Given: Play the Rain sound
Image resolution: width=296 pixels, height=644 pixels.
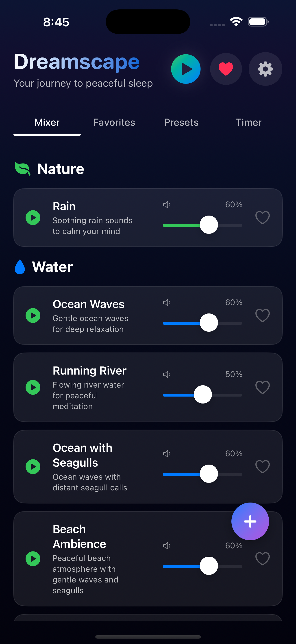Looking at the screenshot, I should (33, 218).
